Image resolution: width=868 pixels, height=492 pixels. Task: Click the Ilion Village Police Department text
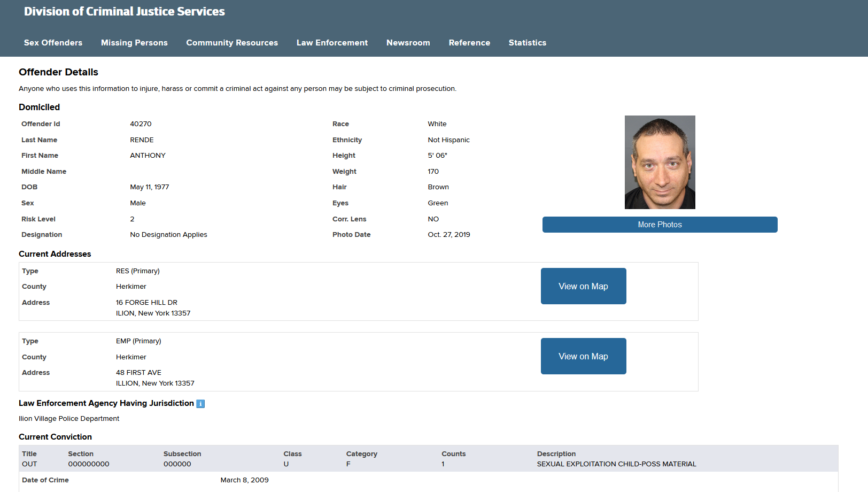coord(69,419)
